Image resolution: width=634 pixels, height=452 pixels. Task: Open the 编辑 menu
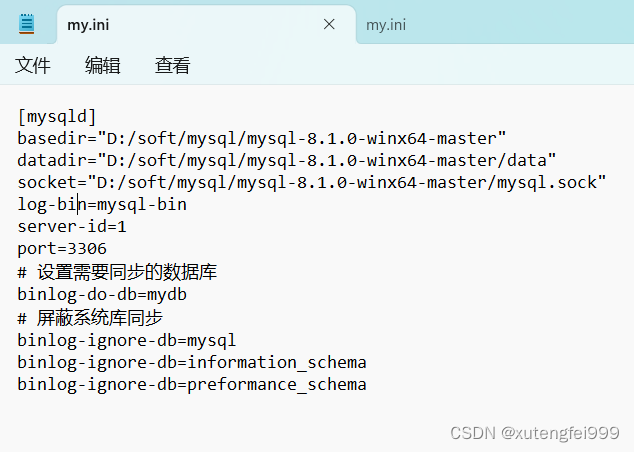(103, 66)
